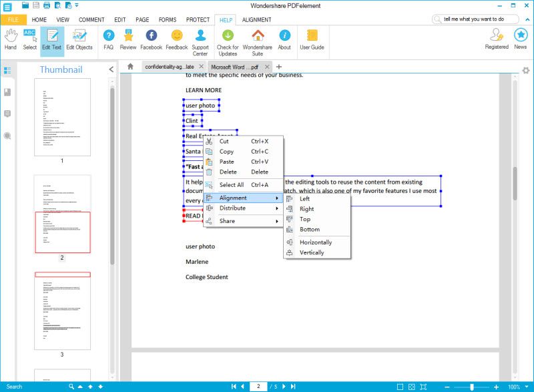Add a new tab with plus button
The width and height of the screenshot is (534, 392).
tap(279, 67)
